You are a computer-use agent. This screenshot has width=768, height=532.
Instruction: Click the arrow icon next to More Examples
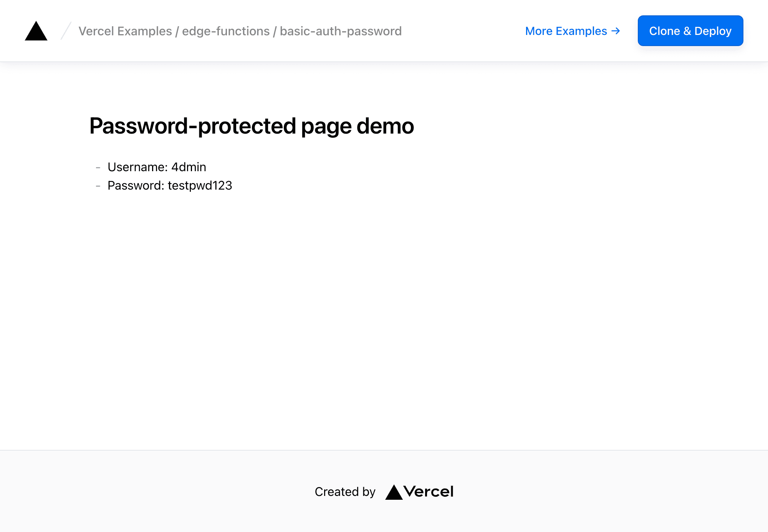coord(616,31)
